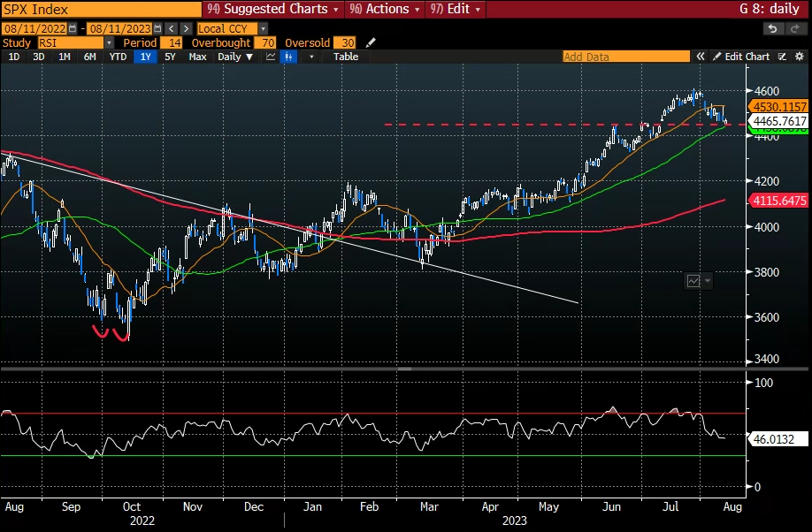Click the 4115.6475 red average label

pos(778,201)
